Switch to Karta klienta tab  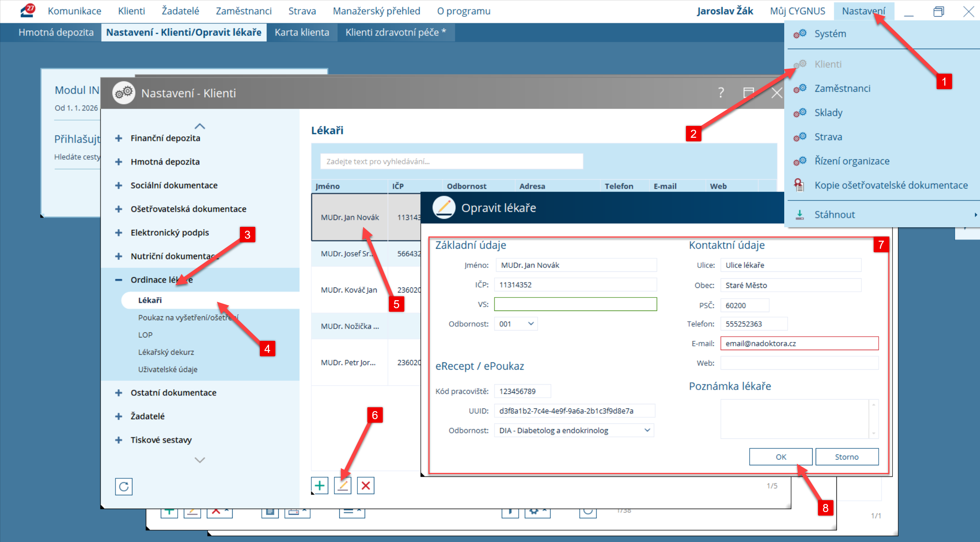302,32
